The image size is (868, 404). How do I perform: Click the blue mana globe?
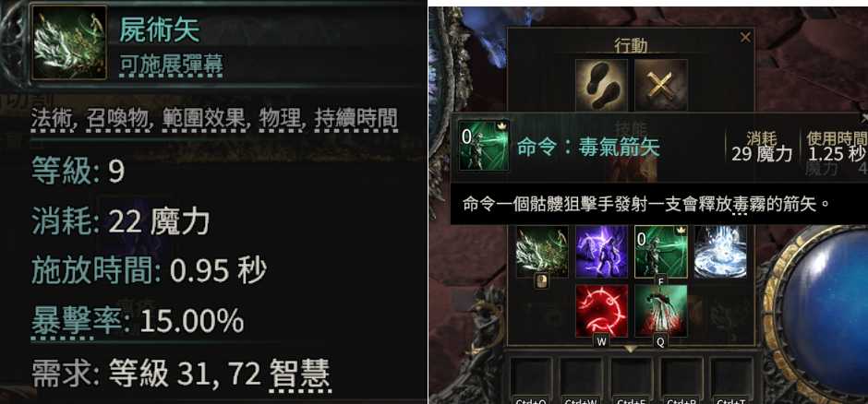point(825,313)
